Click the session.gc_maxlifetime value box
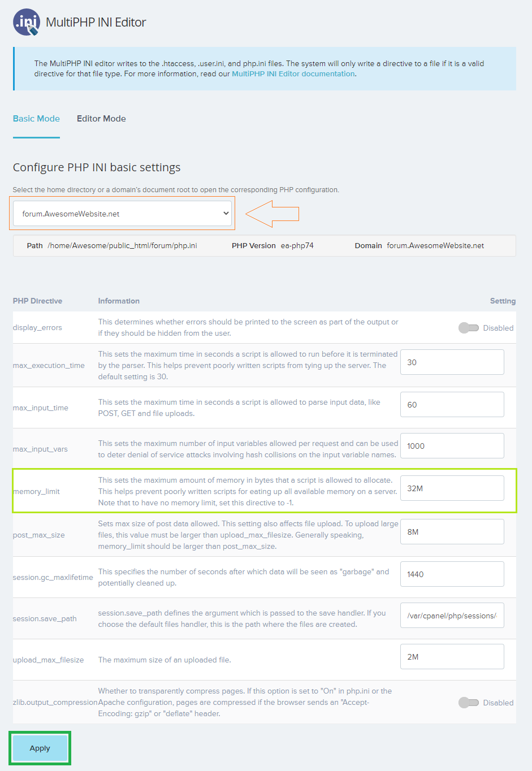The height and width of the screenshot is (771, 532). [x=452, y=574]
